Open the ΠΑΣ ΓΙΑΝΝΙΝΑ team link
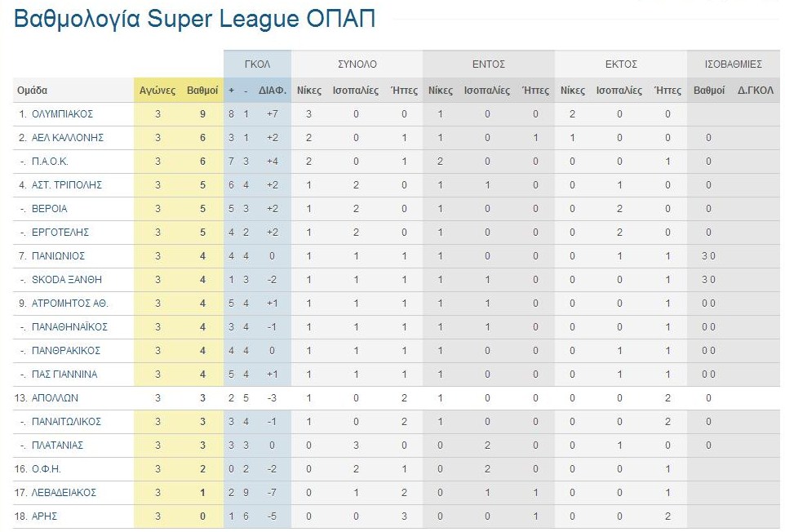This screenshot has width=785, height=532. [64, 375]
